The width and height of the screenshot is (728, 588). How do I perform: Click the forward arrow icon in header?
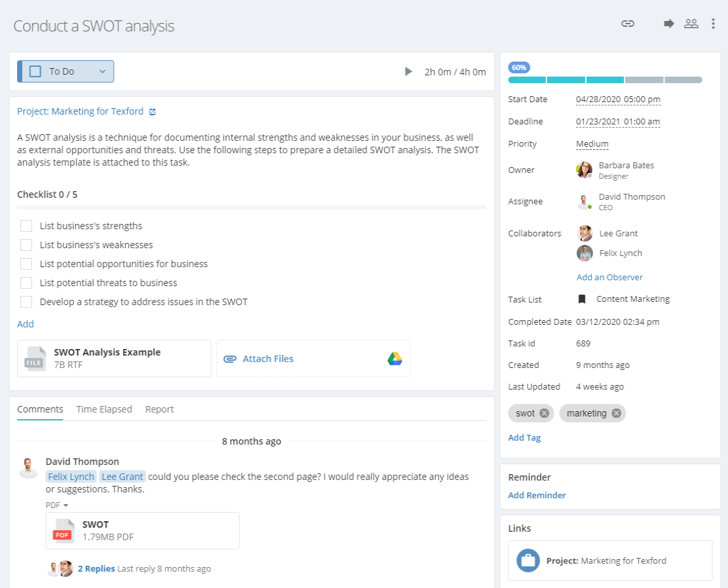click(668, 24)
